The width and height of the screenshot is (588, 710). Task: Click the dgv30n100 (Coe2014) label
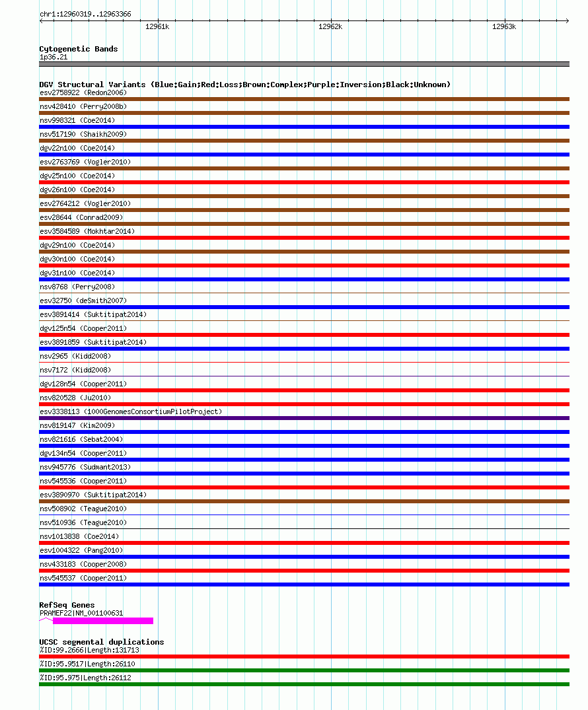pyautogui.click(x=77, y=259)
